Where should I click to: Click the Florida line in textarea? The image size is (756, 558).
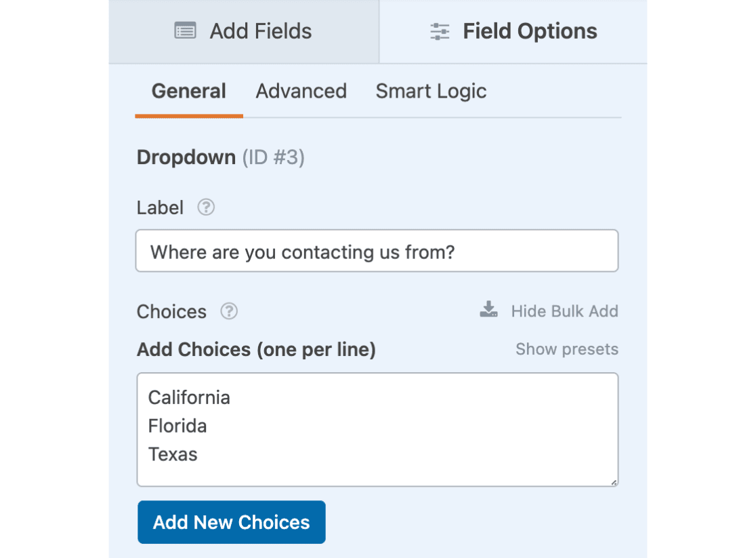click(x=177, y=426)
